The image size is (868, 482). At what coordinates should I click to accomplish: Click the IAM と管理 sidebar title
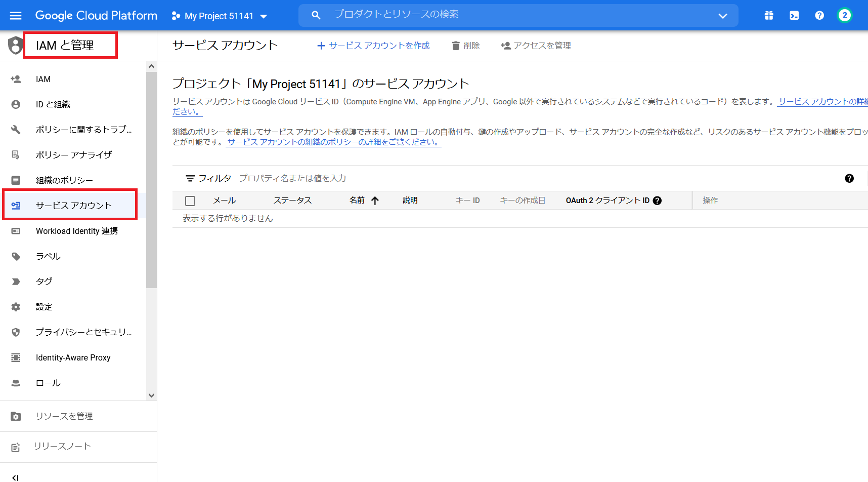click(65, 46)
